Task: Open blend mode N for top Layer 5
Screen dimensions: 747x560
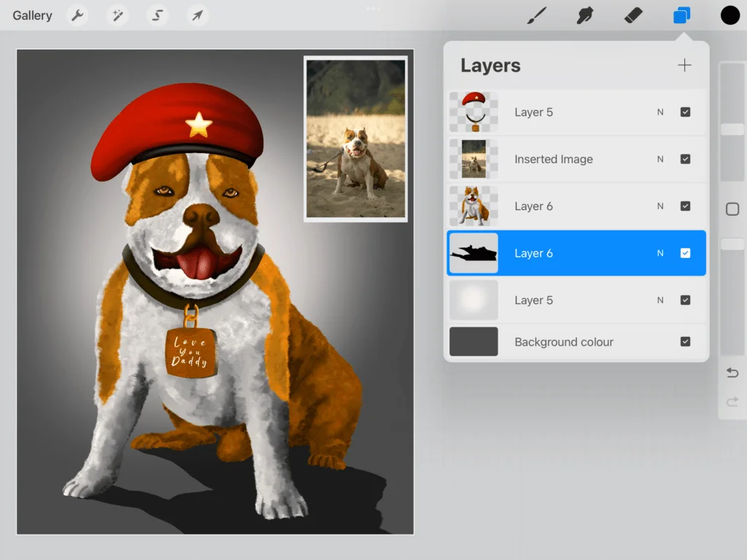Action: [x=660, y=112]
